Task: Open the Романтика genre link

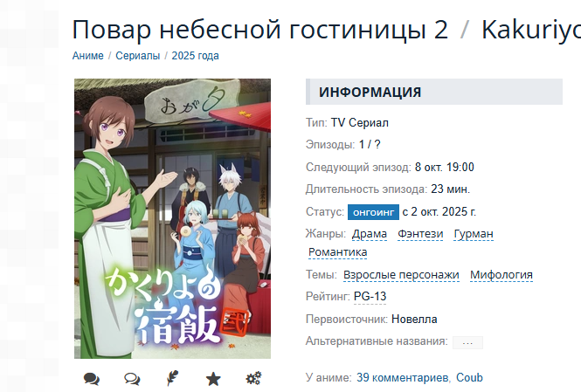Action: click(337, 252)
